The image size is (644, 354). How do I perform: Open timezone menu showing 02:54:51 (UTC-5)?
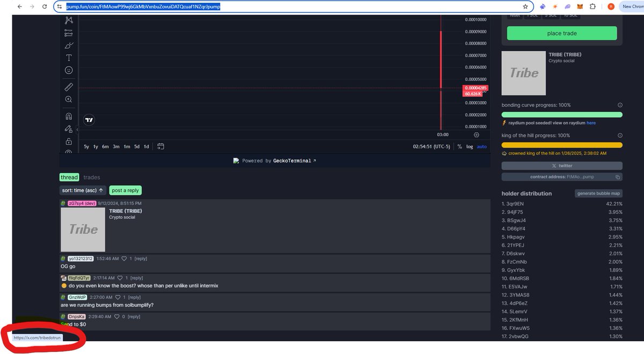pos(431,146)
